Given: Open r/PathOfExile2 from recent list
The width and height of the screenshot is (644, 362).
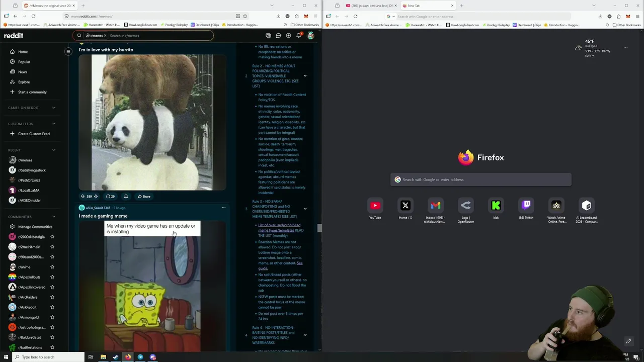Looking at the screenshot, I should 29,180.
